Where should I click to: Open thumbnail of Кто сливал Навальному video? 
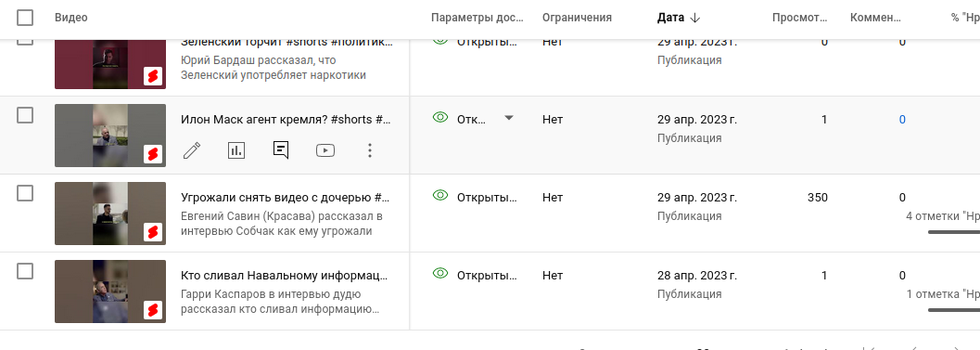tap(110, 292)
